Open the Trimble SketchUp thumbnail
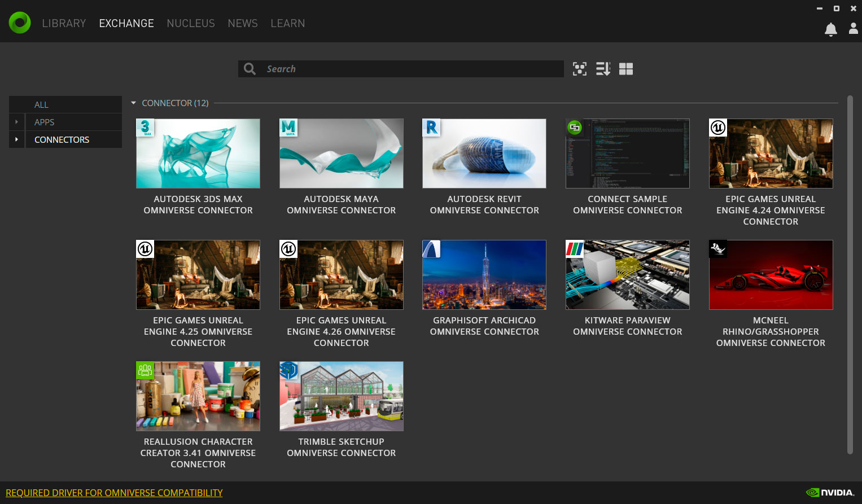The image size is (862, 504). click(342, 396)
